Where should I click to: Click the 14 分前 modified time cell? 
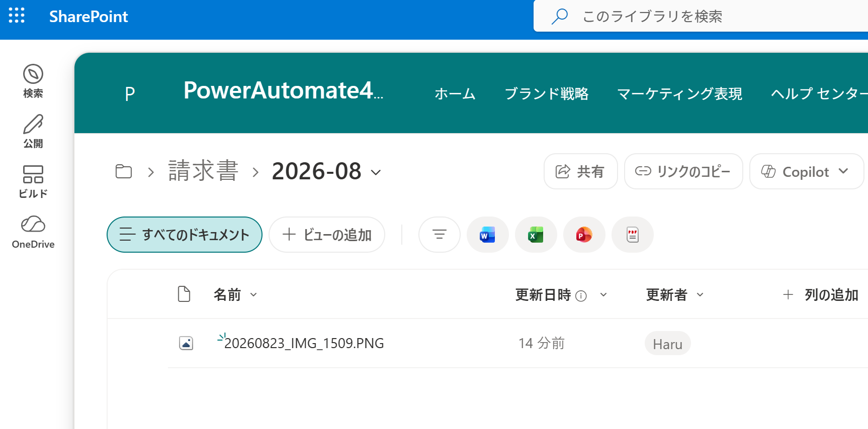point(542,343)
